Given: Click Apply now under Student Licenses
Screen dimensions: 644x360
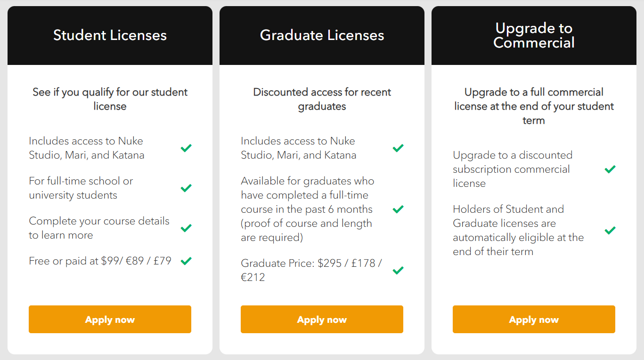Looking at the screenshot, I should [x=110, y=319].
